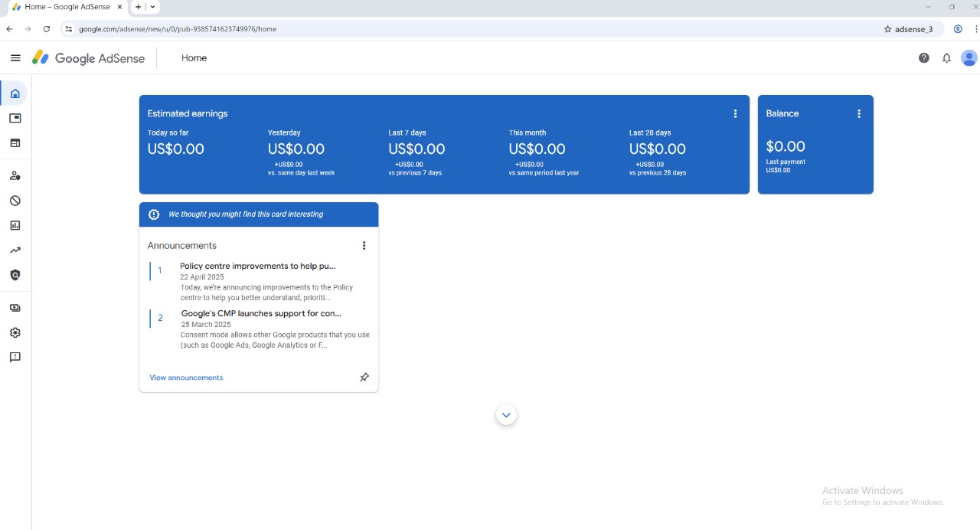This screenshot has width=980, height=530.
Task: Click the site information icon in address bar
Action: coord(68,29)
